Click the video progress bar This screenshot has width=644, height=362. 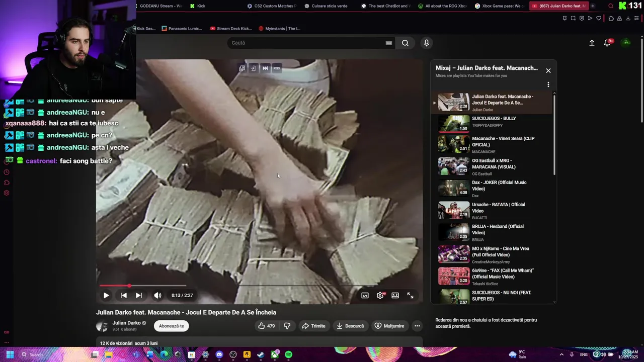click(259, 286)
